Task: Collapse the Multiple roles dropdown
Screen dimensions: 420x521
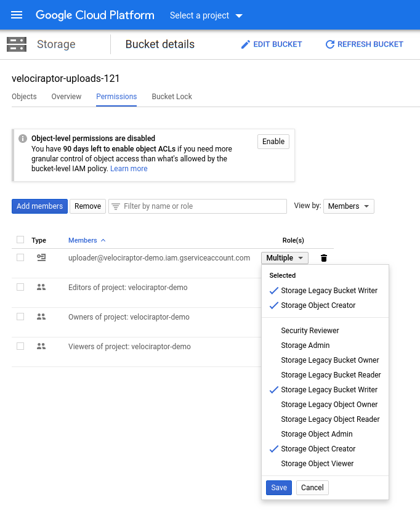Action: pyautogui.click(x=285, y=258)
